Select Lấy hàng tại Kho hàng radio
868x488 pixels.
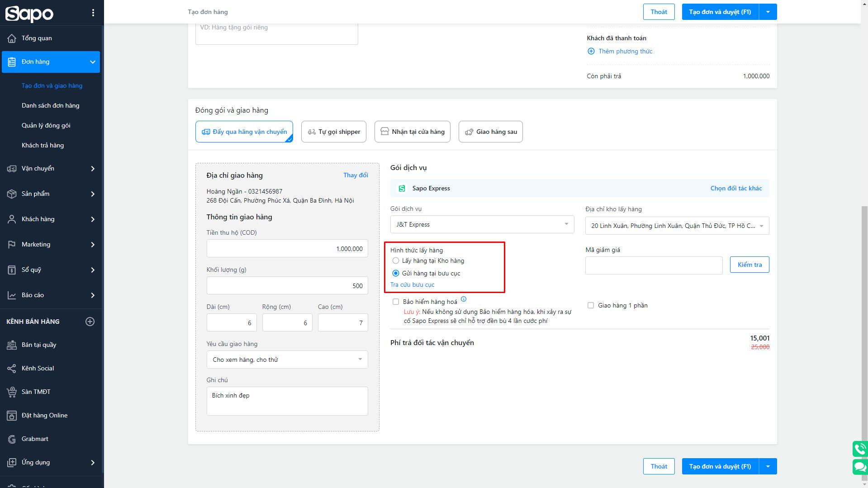point(396,261)
